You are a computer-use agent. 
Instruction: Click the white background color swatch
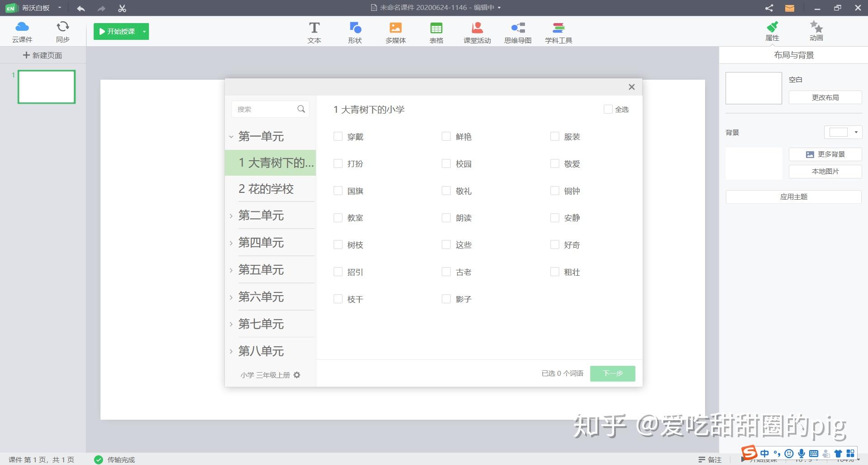[x=838, y=132]
